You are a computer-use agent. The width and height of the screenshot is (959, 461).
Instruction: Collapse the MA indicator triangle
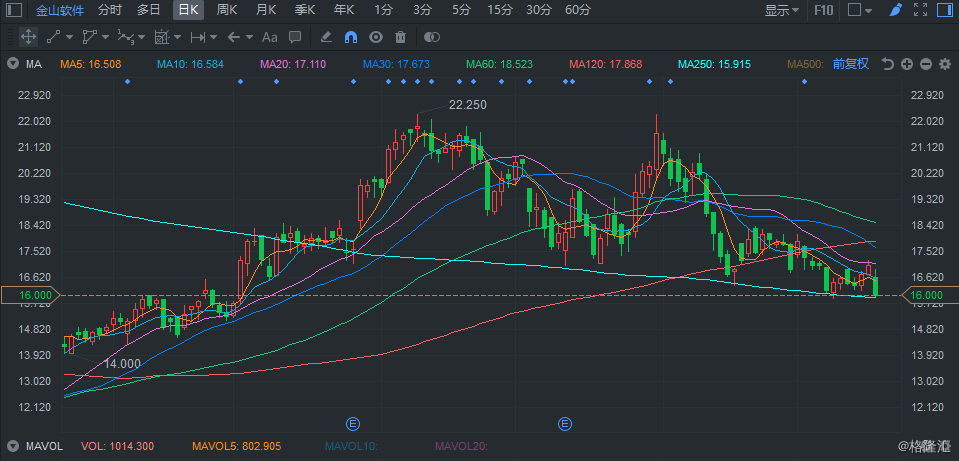point(12,64)
